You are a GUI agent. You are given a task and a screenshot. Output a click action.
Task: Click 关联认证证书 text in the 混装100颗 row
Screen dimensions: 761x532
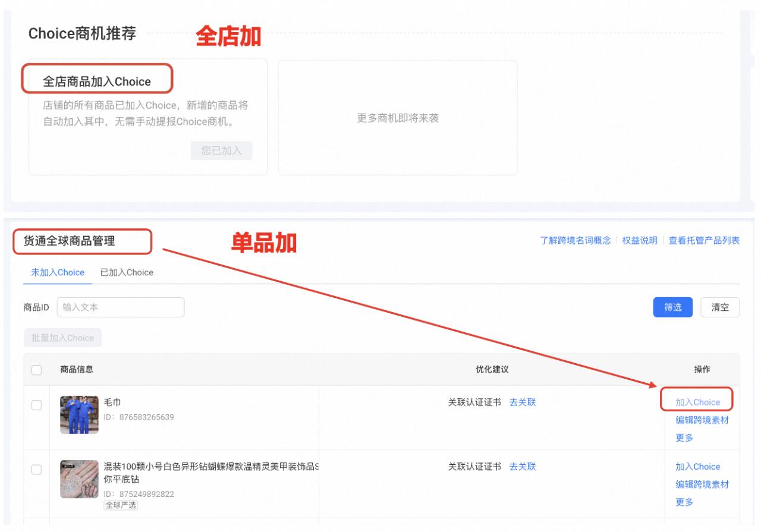tap(474, 467)
